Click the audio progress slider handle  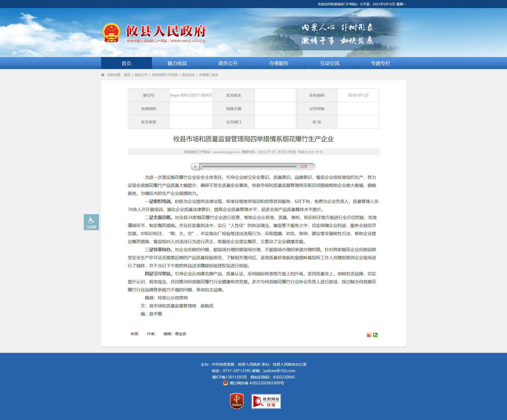[x=201, y=167]
